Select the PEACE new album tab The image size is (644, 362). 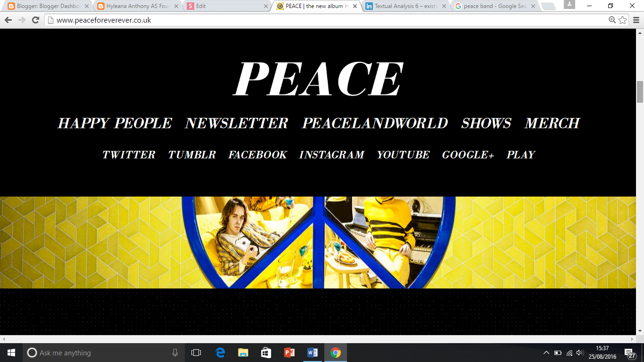315,6
